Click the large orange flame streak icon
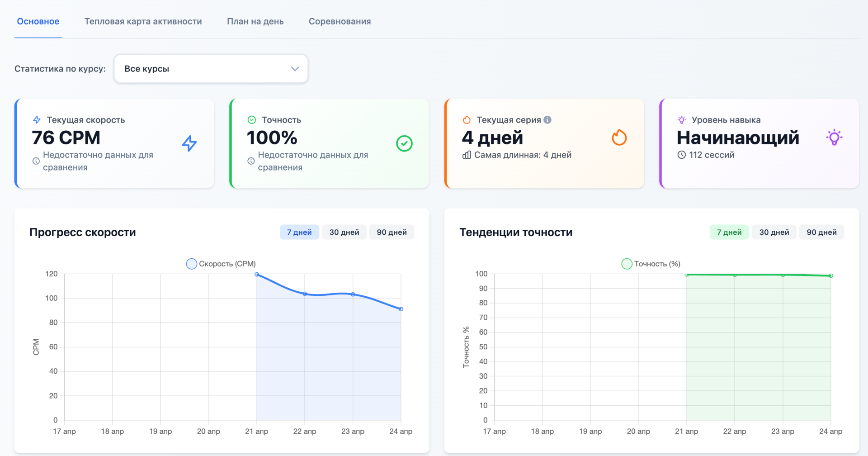 tap(619, 138)
